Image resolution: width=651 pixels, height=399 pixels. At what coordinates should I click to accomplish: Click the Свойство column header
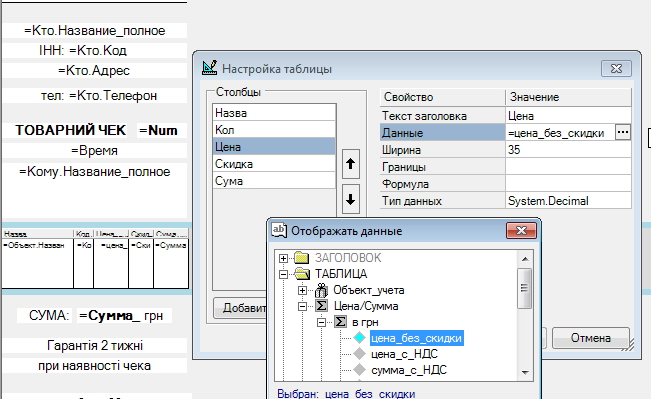[x=442, y=97]
